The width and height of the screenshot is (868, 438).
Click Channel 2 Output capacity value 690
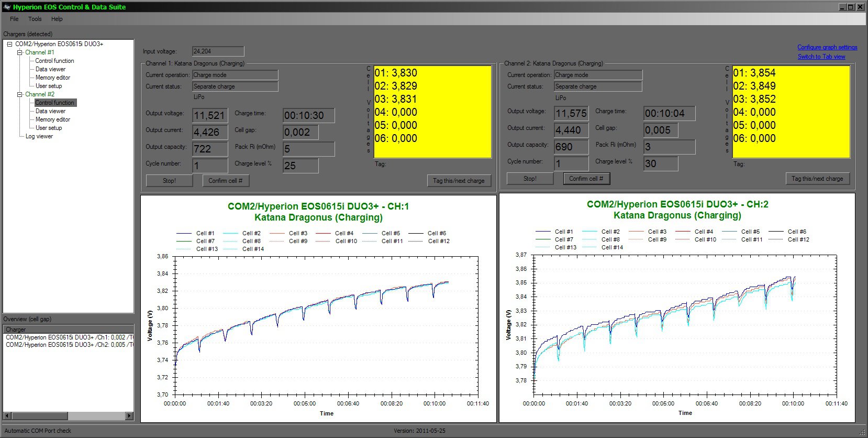pyautogui.click(x=572, y=147)
